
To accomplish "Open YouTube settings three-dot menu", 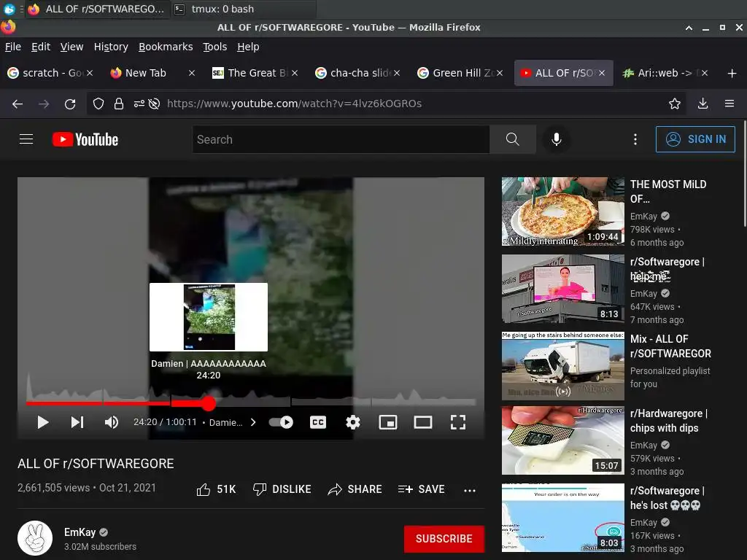I will pyautogui.click(x=635, y=139).
